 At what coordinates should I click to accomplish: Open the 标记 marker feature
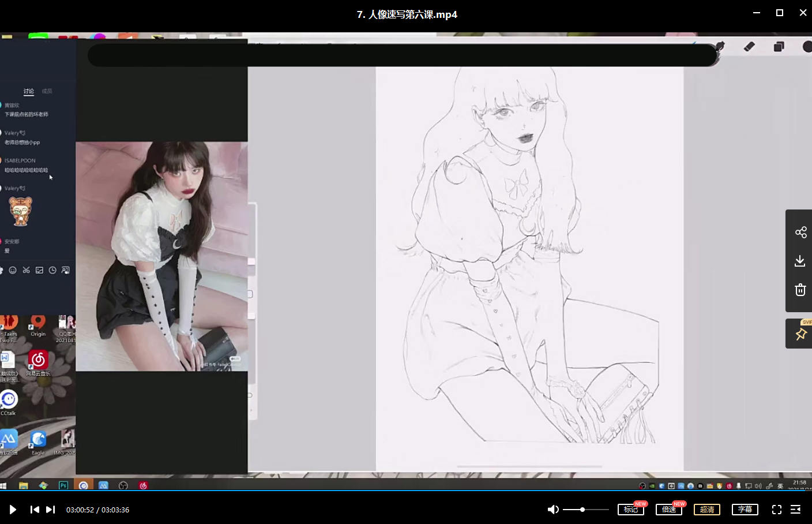click(631, 510)
